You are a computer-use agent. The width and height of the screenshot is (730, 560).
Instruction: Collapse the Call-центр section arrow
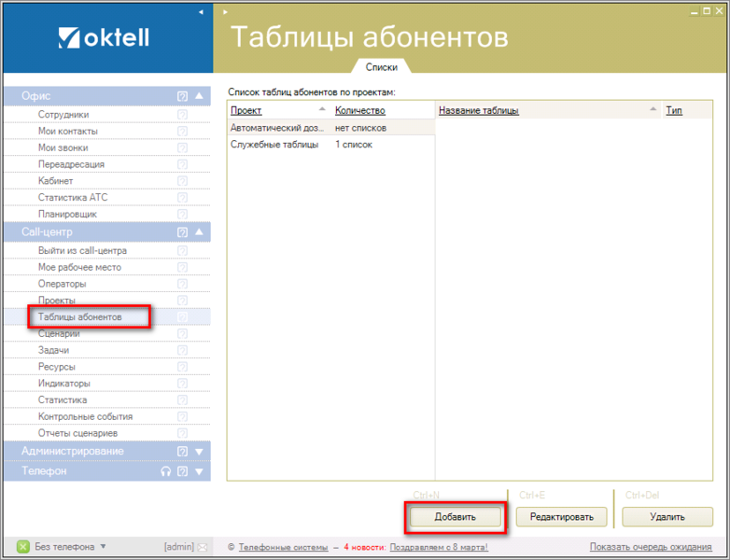[x=199, y=231]
